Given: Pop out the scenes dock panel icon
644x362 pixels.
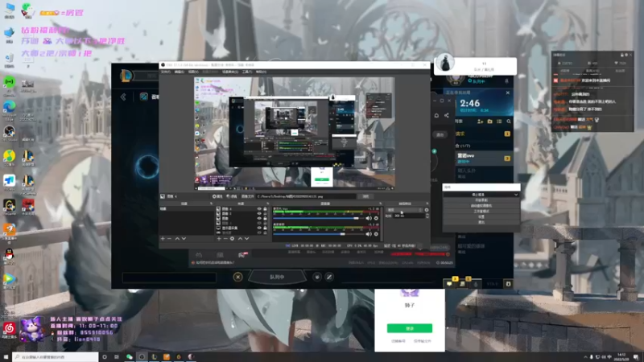Looking at the screenshot, I should coord(212,204).
